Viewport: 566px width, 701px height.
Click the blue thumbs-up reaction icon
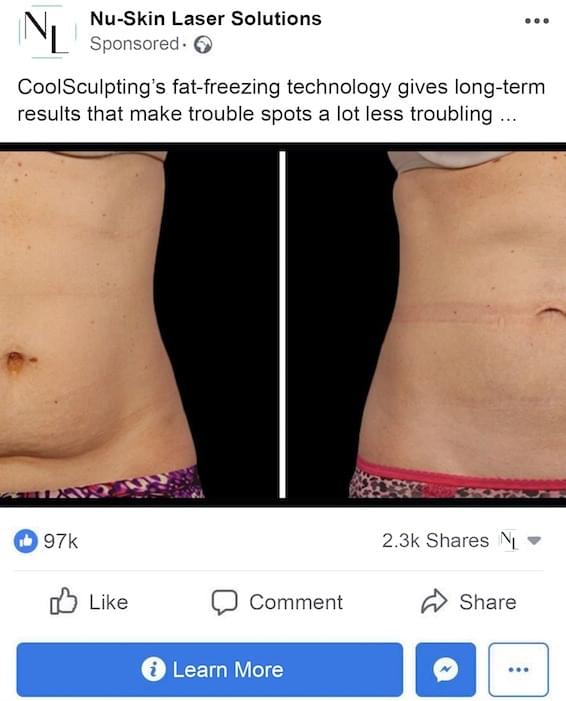click(25, 541)
